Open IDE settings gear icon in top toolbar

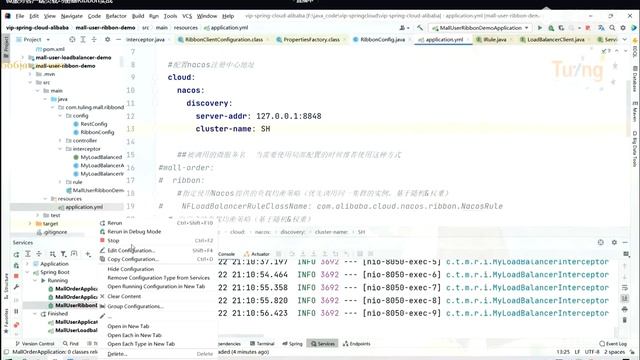(x=623, y=28)
